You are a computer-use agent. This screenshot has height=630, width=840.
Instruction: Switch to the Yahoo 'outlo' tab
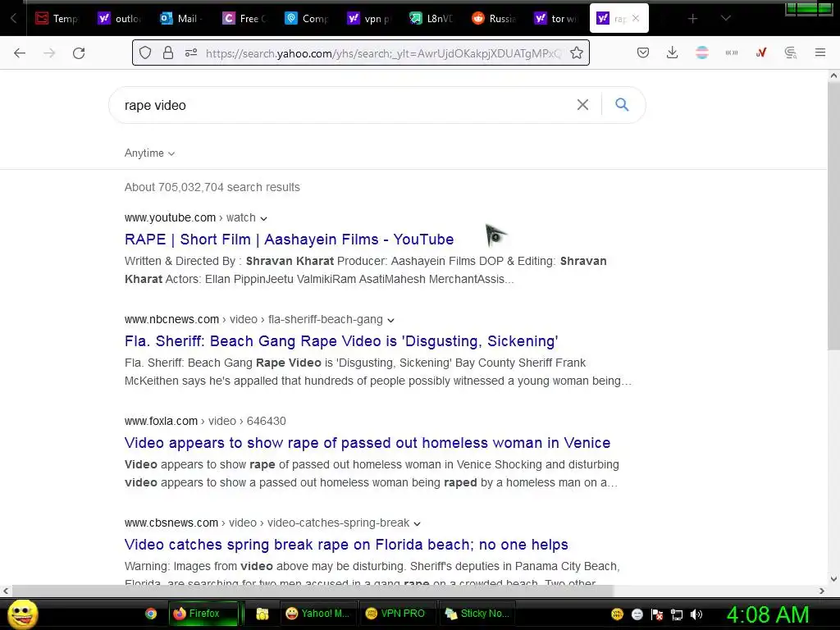click(x=120, y=18)
